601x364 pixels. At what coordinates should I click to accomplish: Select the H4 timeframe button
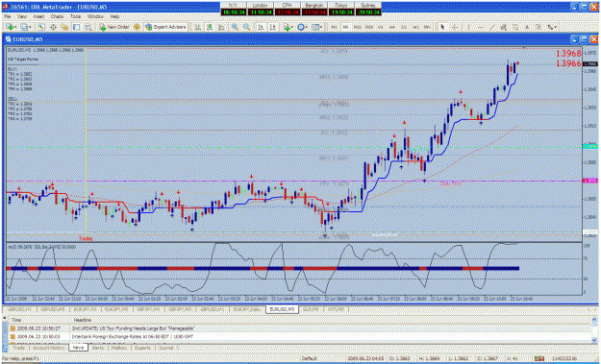[x=392, y=27]
